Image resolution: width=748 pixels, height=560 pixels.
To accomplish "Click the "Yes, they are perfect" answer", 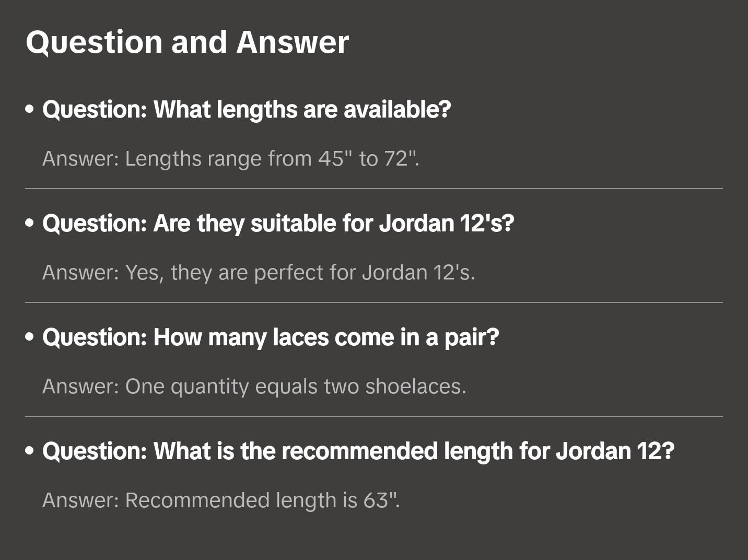I will coord(259,273).
